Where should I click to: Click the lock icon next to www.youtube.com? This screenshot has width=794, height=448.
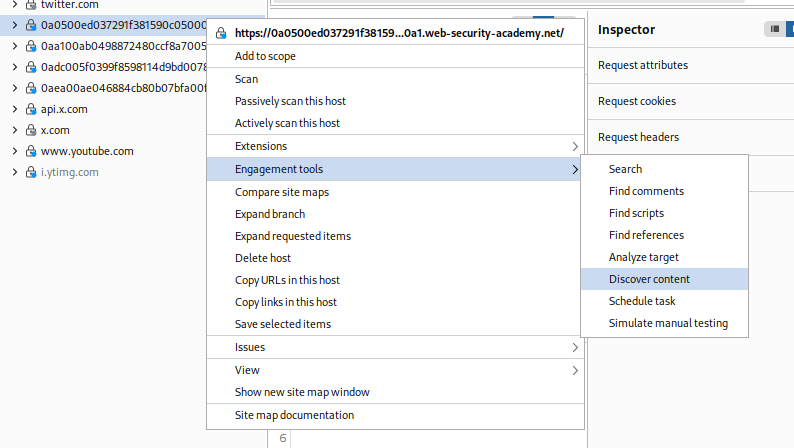30,151
